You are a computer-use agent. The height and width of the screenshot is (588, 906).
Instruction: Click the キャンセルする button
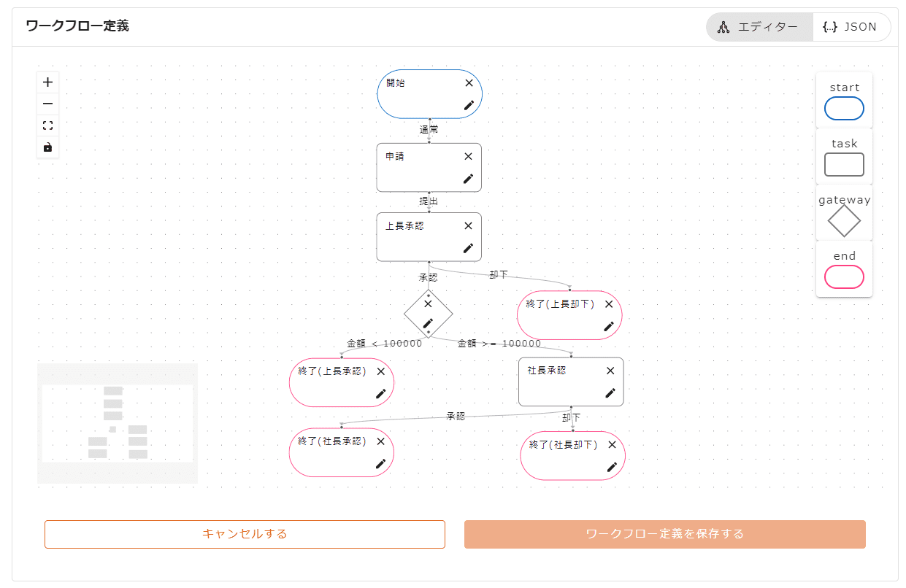(245, 534)
